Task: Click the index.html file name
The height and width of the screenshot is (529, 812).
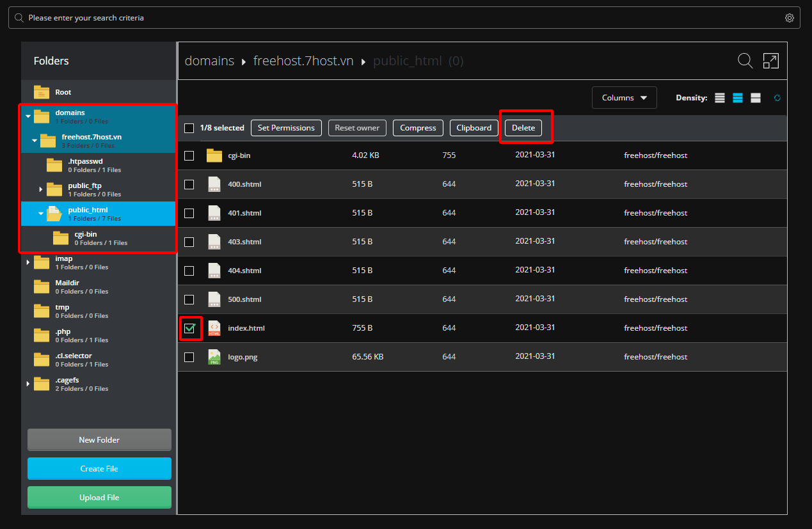Action: click(x=246, y=328)
